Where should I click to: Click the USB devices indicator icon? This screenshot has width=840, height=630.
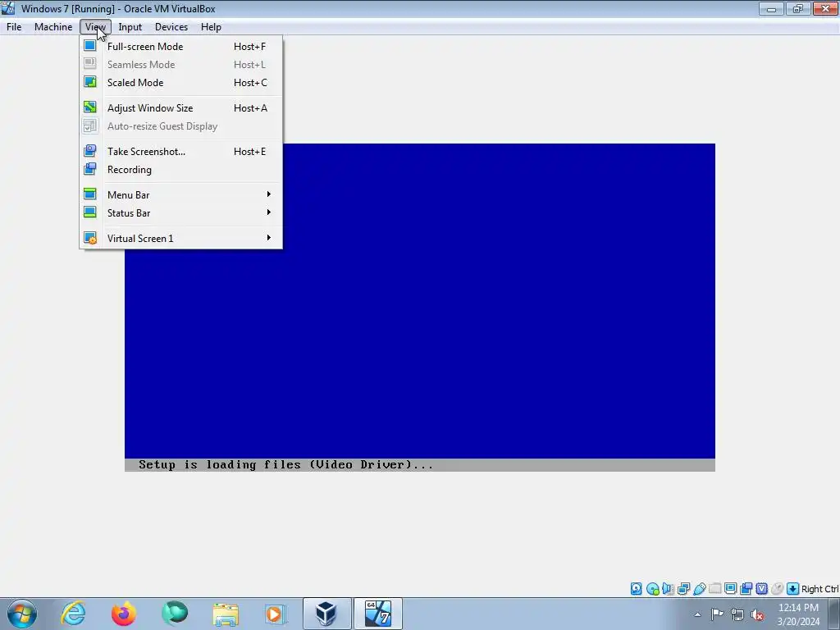699,589
